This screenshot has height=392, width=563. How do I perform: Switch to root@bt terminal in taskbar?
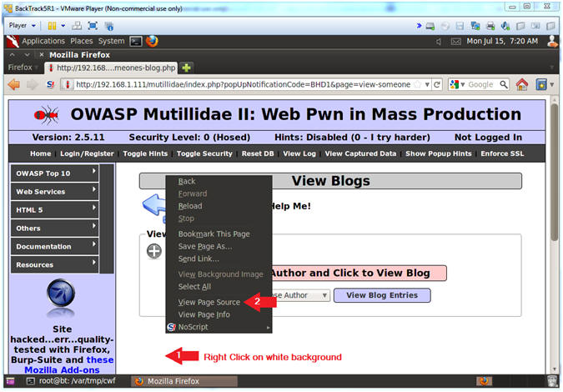[72, 381]
